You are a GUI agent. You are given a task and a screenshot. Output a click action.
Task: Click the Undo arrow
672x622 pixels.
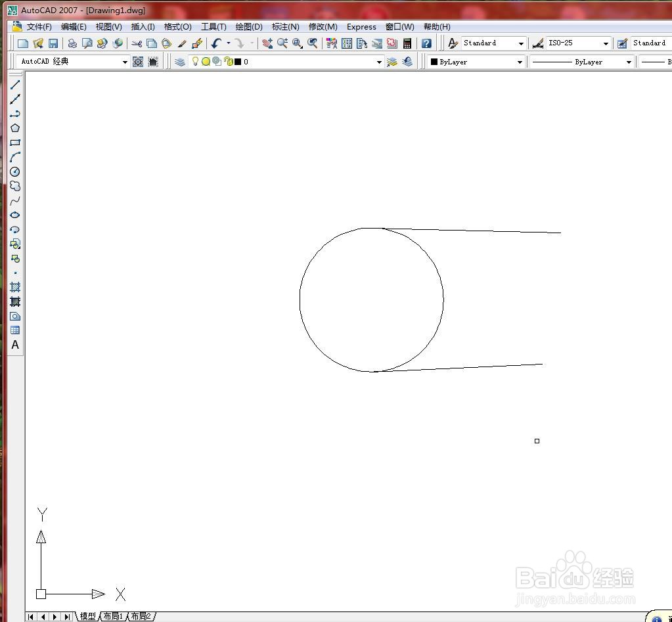[216, 43]
